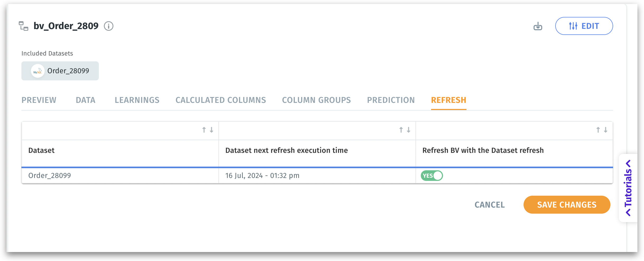The width and height of the screenshot is (644, 261).
Task: Select the Column Groups tab
Action: coord(316,100)
